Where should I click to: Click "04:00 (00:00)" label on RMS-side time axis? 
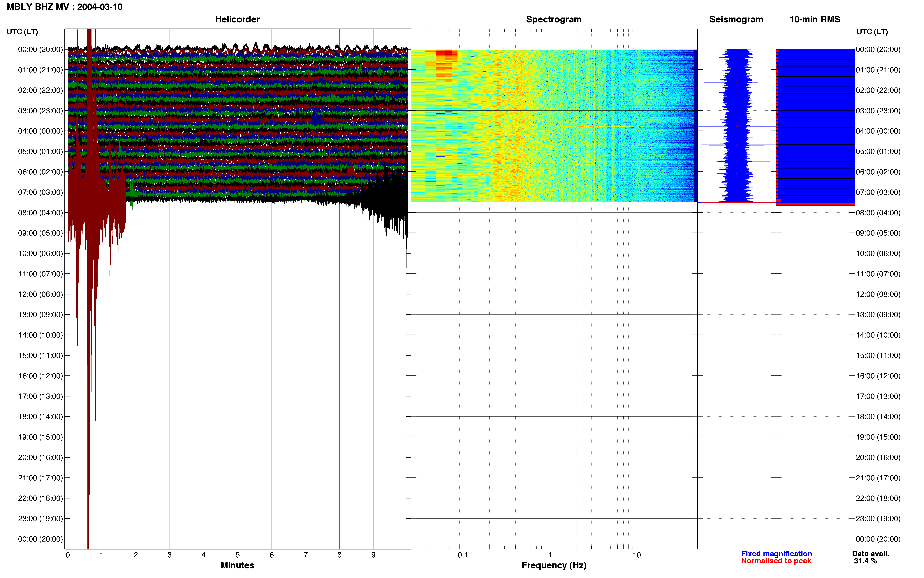(878, 131)
